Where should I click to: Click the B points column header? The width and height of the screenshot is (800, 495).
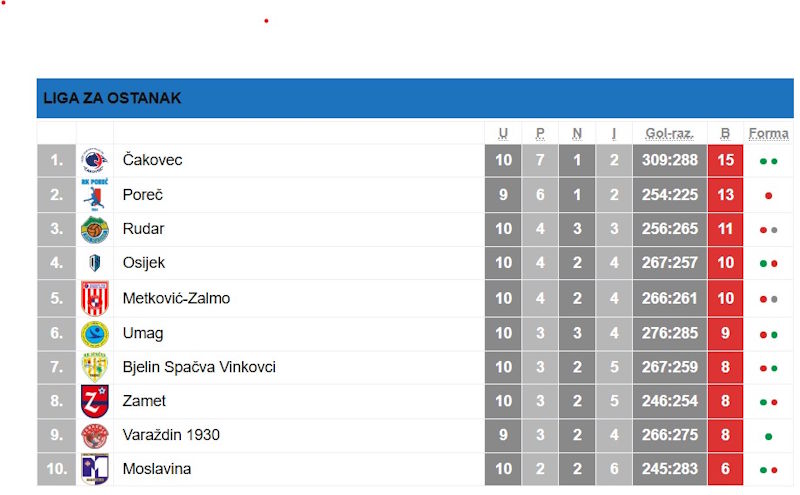(x=725, y=133)
